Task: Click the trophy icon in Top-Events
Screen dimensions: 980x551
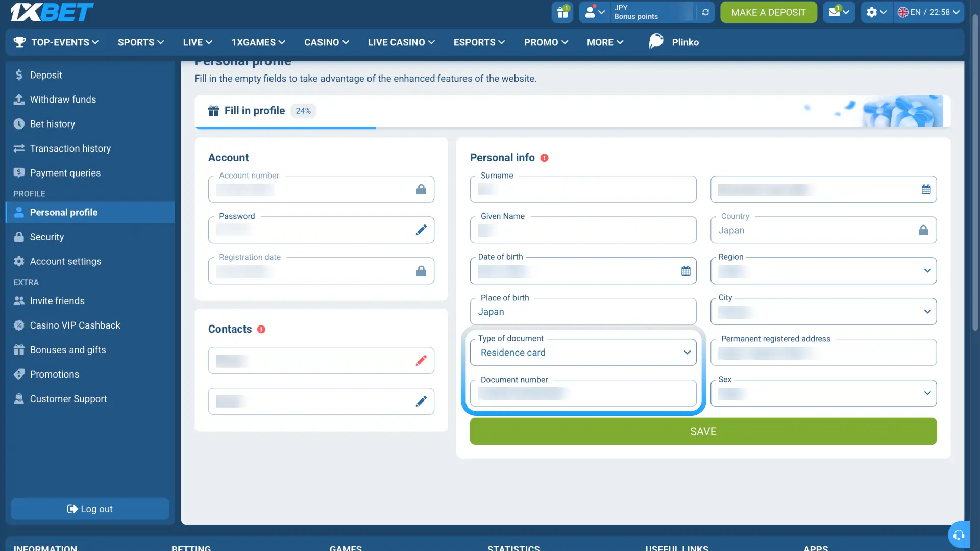Action: (19, 42)
